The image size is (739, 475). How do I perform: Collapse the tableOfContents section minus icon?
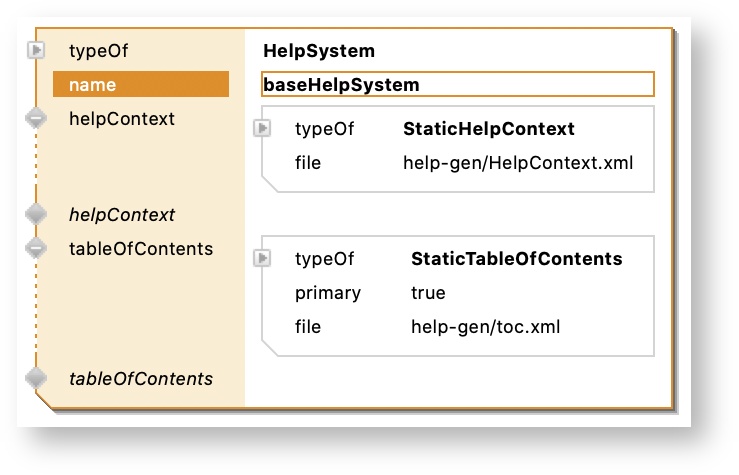(x=36, y=247)
